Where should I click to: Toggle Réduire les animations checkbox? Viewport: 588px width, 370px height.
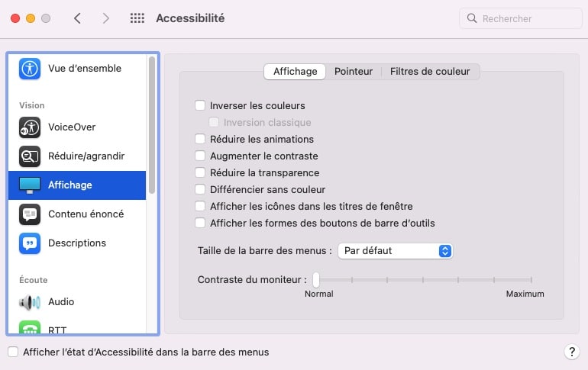tap(200, 139)
